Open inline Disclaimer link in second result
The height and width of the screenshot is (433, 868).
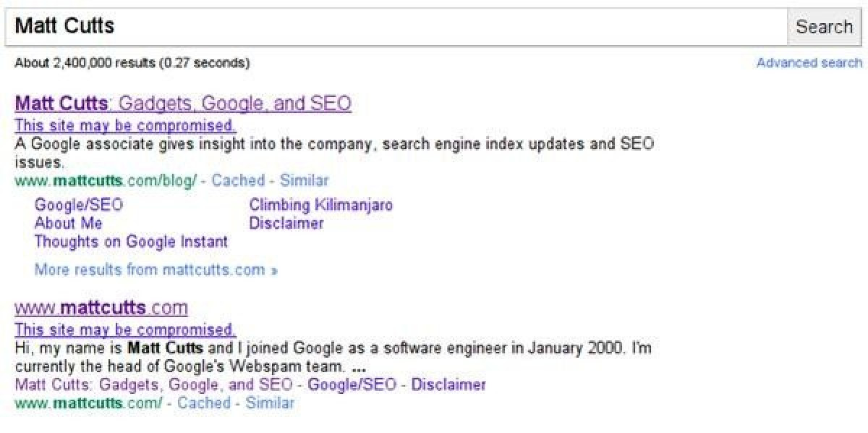click(x=448, y=384)
